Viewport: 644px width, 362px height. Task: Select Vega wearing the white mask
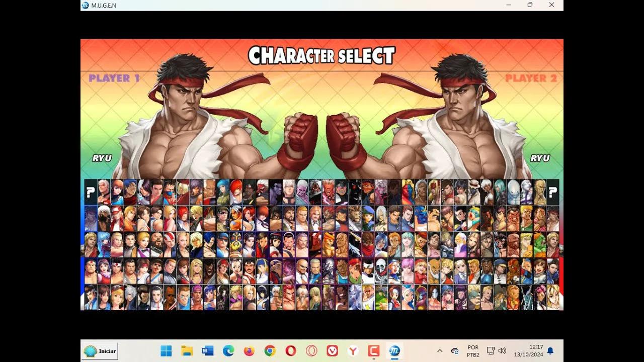tap(435, 297)
